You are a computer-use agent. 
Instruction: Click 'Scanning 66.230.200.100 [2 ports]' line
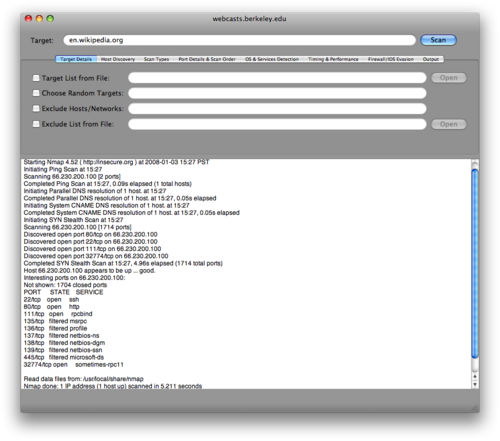tap(72, 177)
